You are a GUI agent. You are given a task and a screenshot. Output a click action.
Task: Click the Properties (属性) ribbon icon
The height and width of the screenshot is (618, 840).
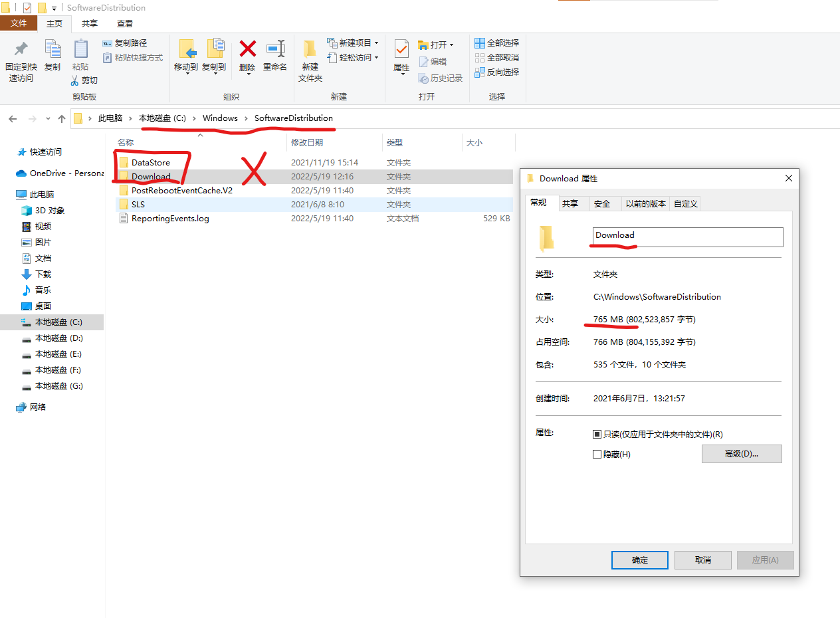401,49
